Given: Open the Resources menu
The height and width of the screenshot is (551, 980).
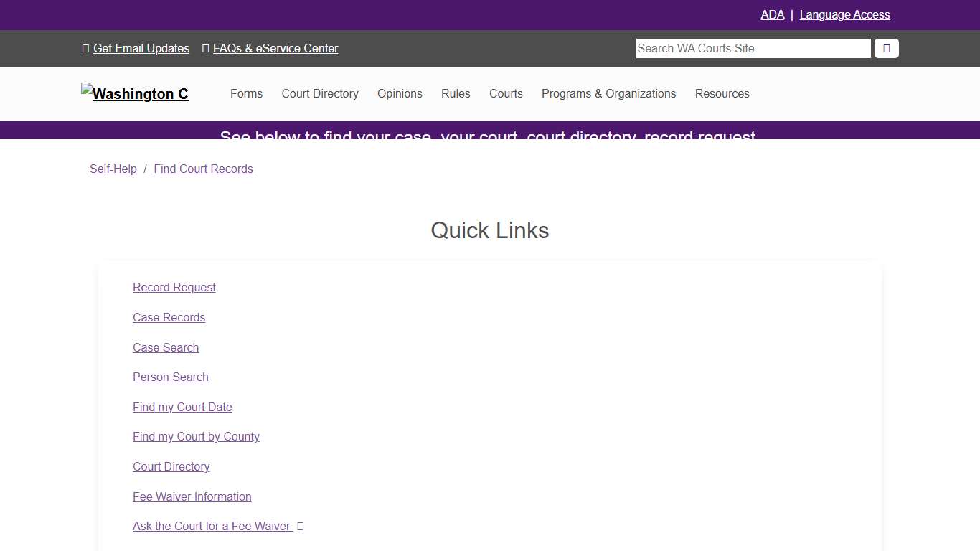Looking at the screenshot, I should point(722,94).
